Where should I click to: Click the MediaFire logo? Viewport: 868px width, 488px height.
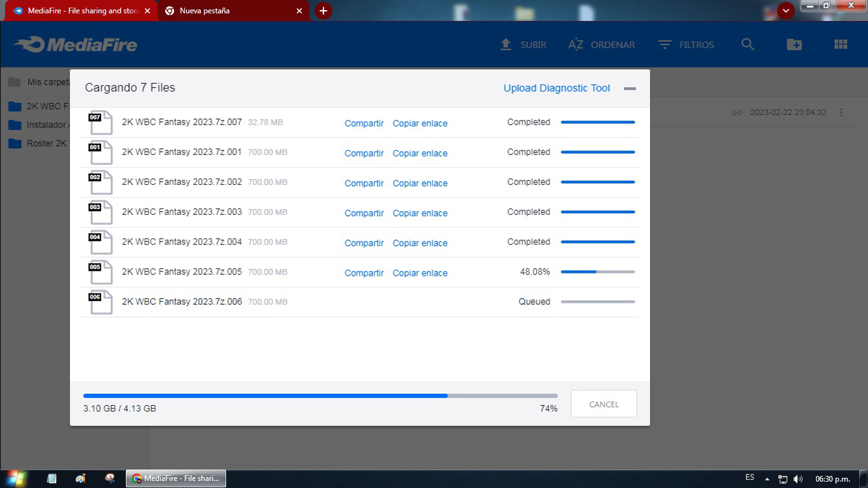click(76, 44)
